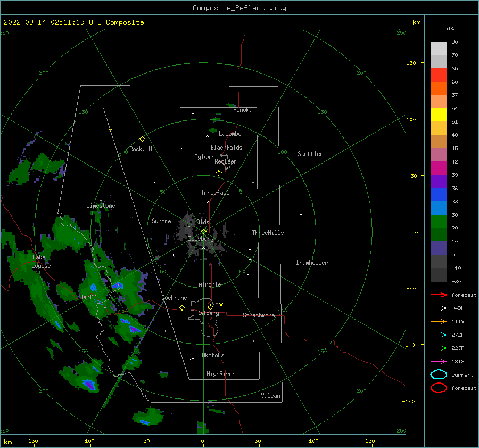This screenshot has width=479, height=448.
Task: Click the radar center diamond near Olds
Action: [203, 232]
